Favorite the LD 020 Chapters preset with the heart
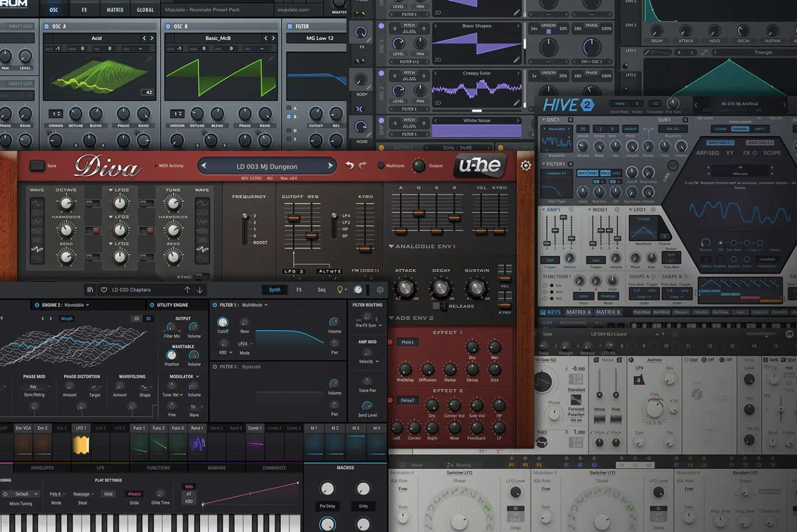This screenshot has width=797, height=532. (x=104, y=290)
